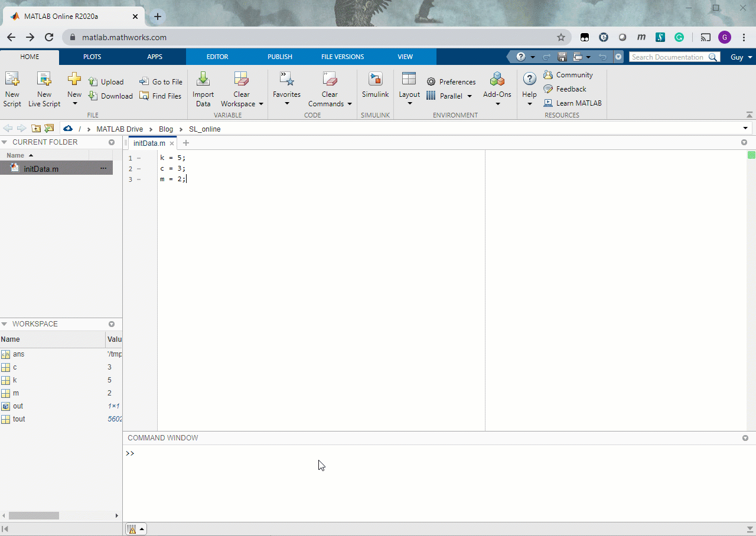
Task: Click the Search Documentation field
Action: (x=668, y=57)
